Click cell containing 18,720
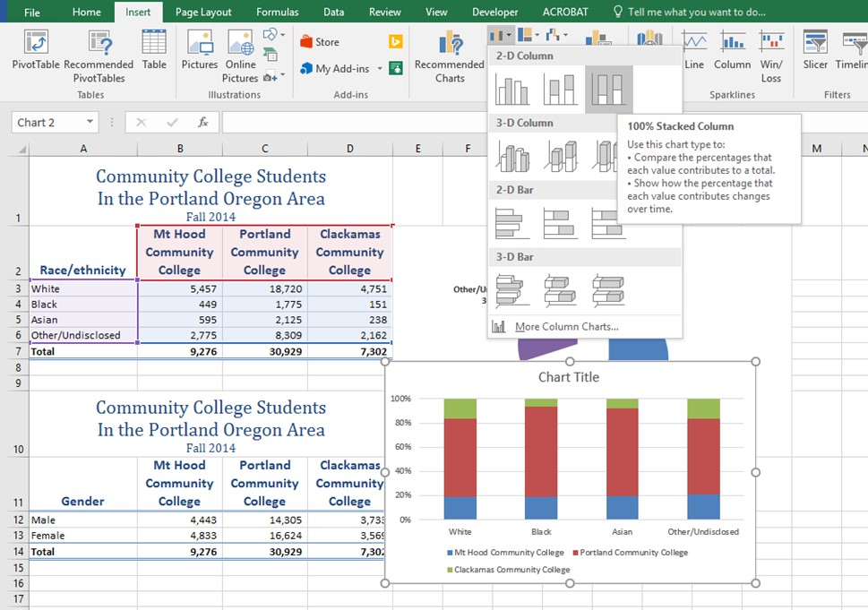Screen dimensions: 868x610 pos(264,288)
